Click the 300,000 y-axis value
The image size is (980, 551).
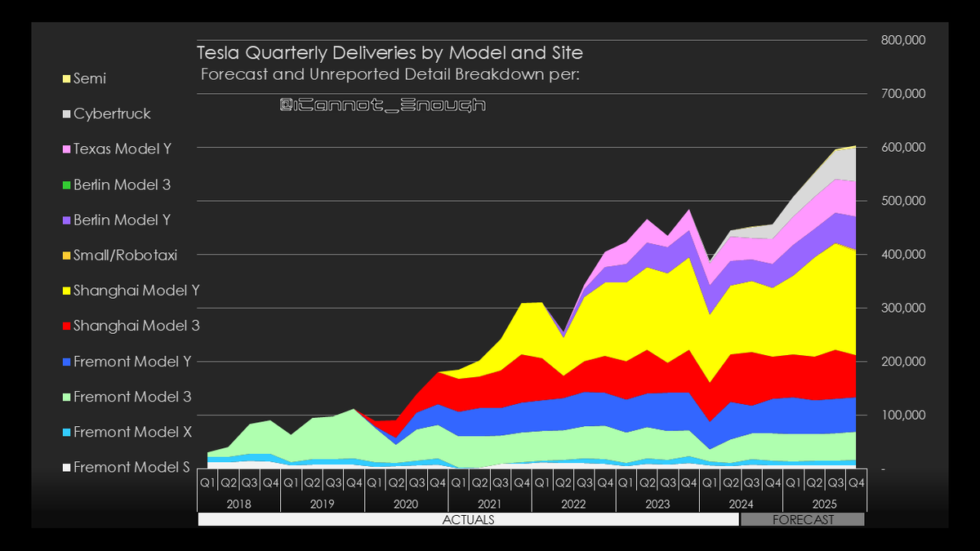click(x=903, y=308)
